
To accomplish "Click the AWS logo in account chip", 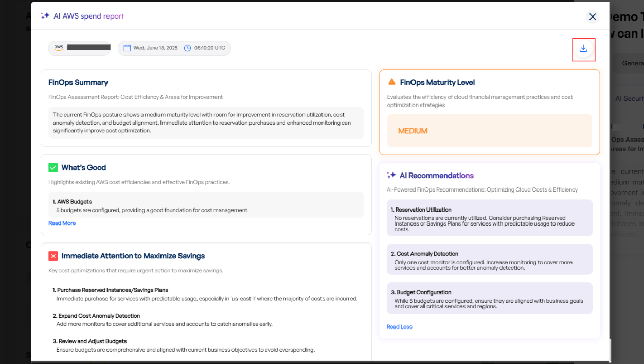I will coord(59,48).
